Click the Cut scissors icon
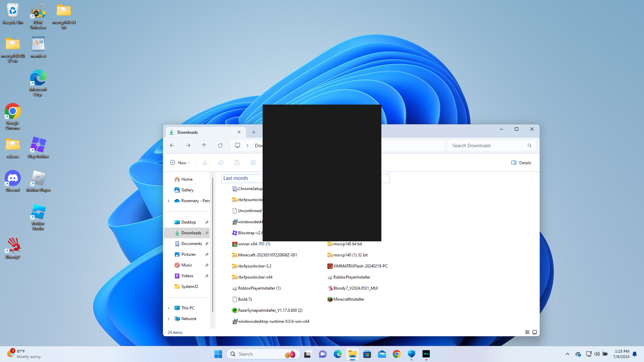Screen dimensions: 644x362 205,163
